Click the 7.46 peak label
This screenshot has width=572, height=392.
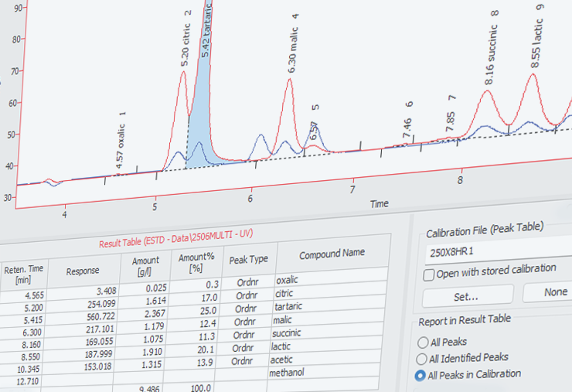click(407, 128)
